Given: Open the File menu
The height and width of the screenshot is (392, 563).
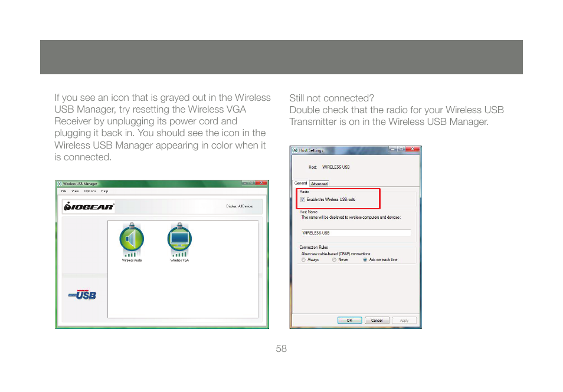Looking at the screenshot, I should [64, 191].
